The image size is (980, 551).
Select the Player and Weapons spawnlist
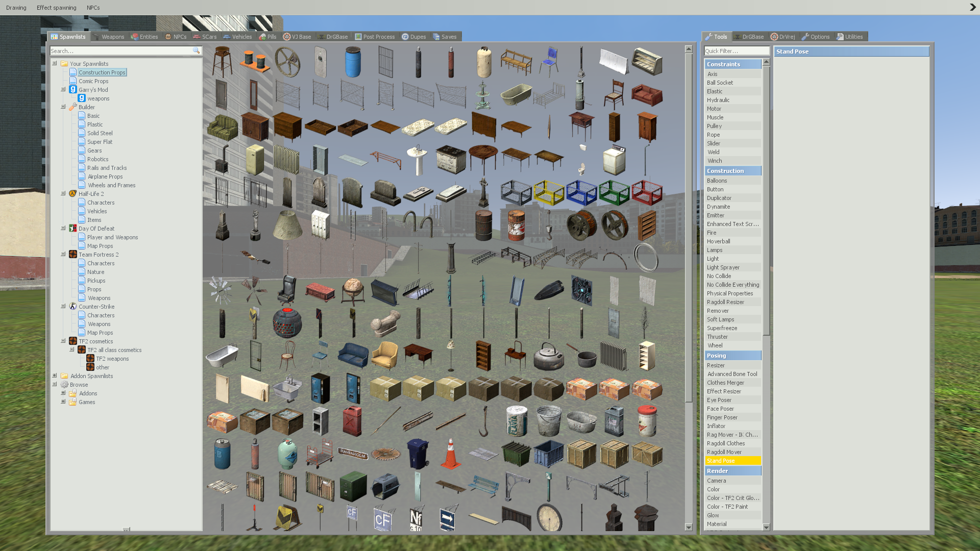click(x=113, y=237)
